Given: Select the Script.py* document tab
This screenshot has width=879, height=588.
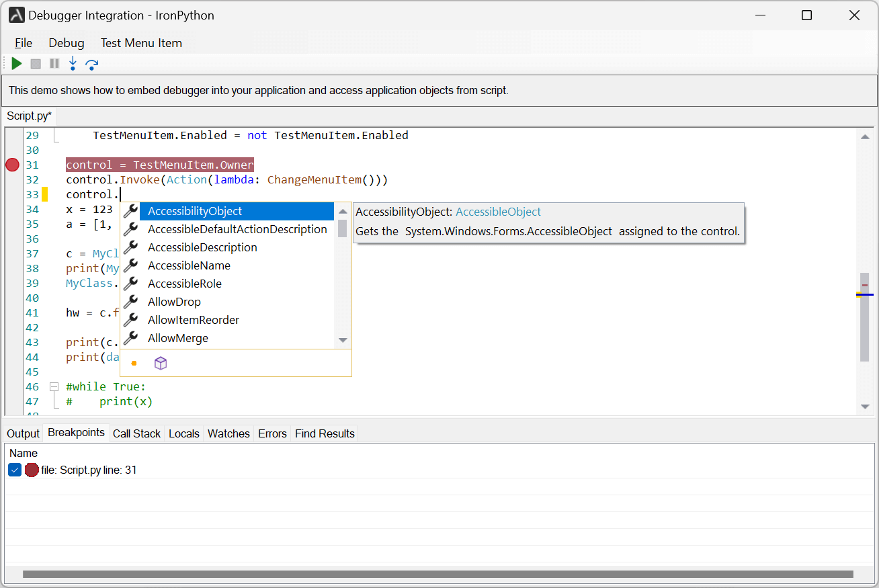Looking at the screenshot, I should 30,116.
